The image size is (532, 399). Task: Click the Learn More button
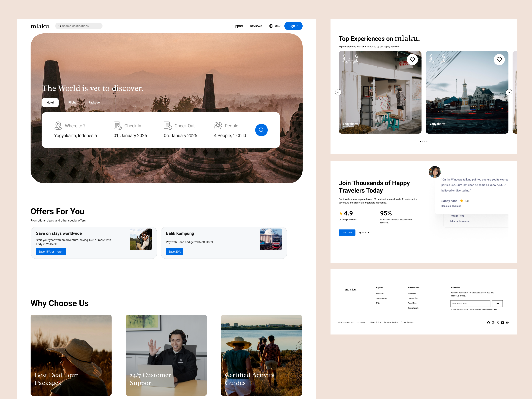click(347, 232)
